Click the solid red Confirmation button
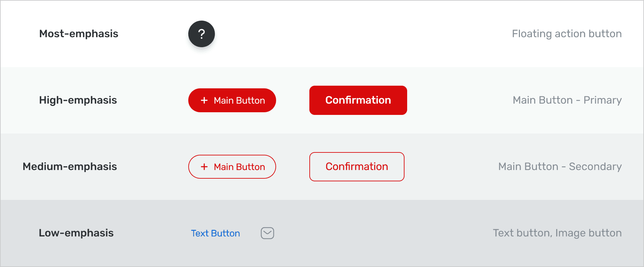This screenshot has width=644, height=267. tap(358, 100)
